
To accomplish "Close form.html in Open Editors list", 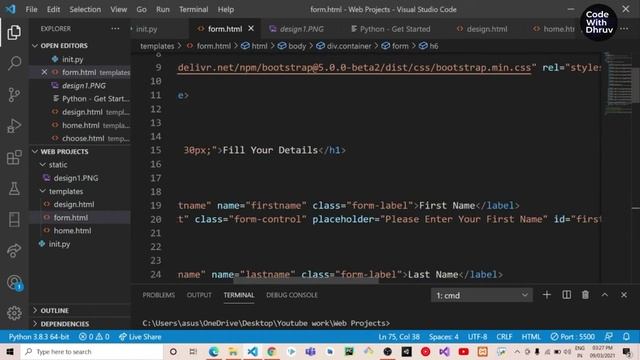I will point(44,72).
